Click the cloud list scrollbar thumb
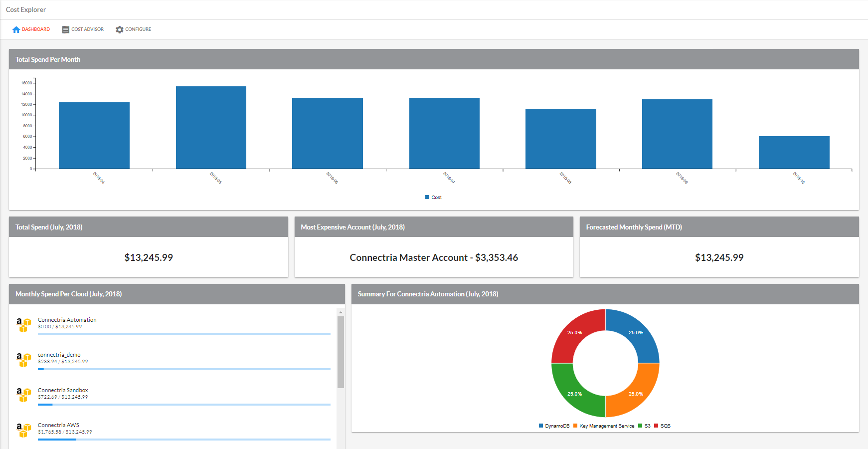 click(341, 352)
